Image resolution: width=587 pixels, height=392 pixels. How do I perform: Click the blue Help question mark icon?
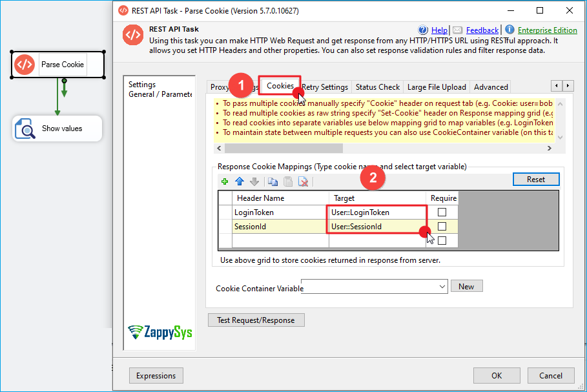click(423, 30)
